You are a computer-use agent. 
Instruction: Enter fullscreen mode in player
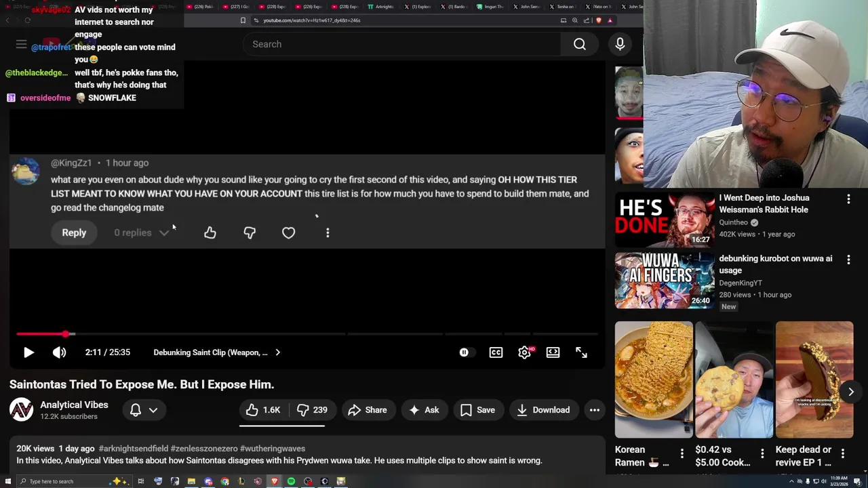(581, 352)
